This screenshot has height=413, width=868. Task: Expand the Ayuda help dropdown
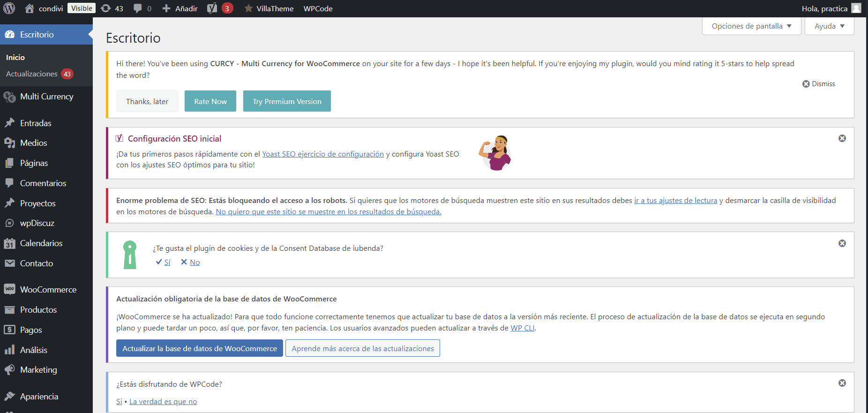829,26
